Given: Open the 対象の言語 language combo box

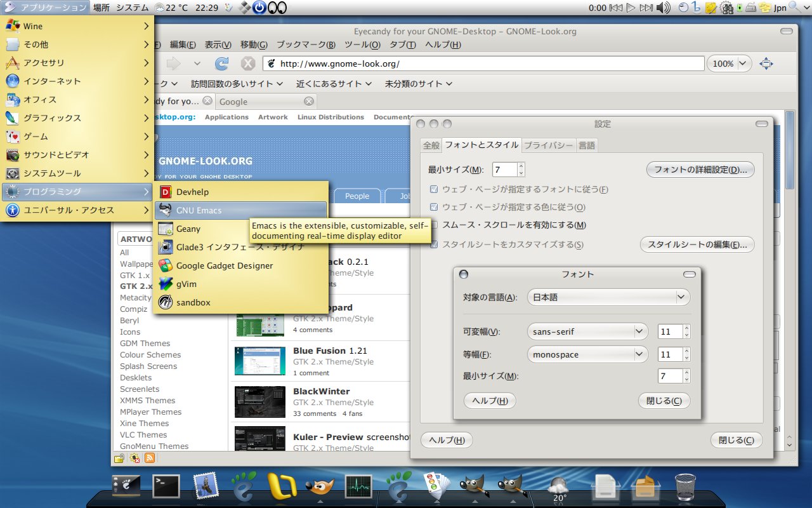Looking at the screenshot, I should (x=608, y=297).
